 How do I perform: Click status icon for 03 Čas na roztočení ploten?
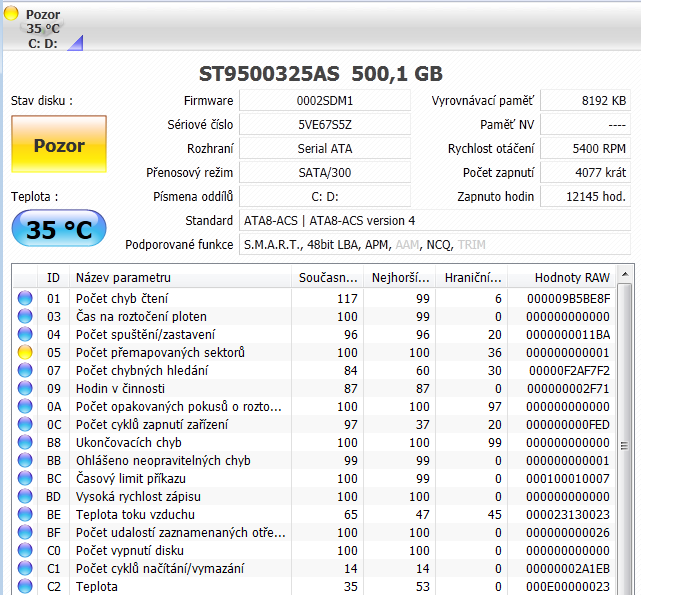[25, 316]
